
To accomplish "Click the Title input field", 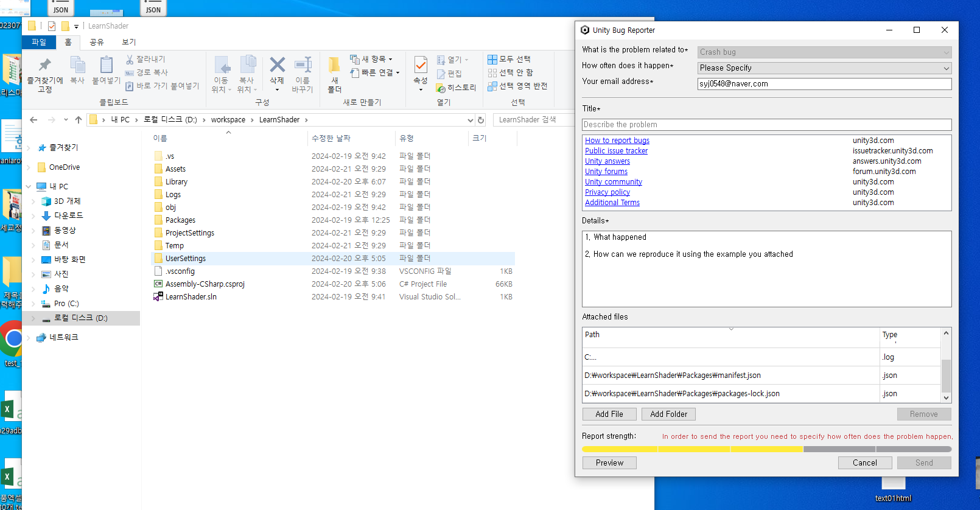I will point(766,125).
